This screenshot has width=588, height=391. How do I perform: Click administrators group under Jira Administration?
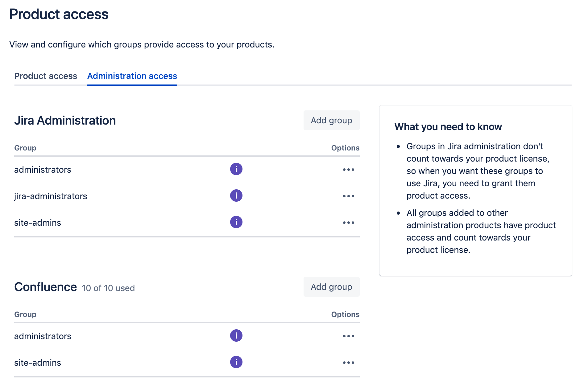[43, 170]
